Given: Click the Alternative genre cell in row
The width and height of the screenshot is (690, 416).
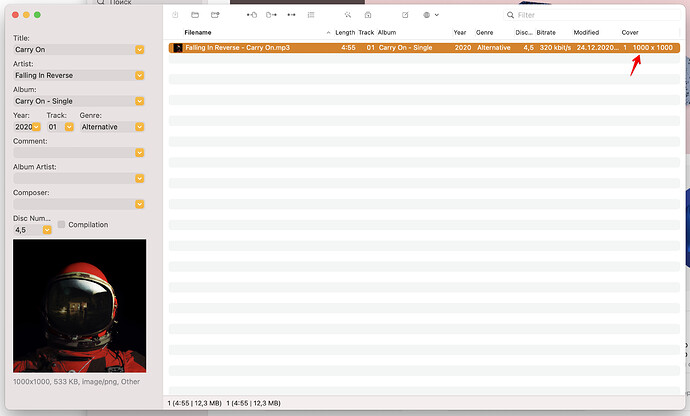Looking at the screenshot, I should (494, 48).
